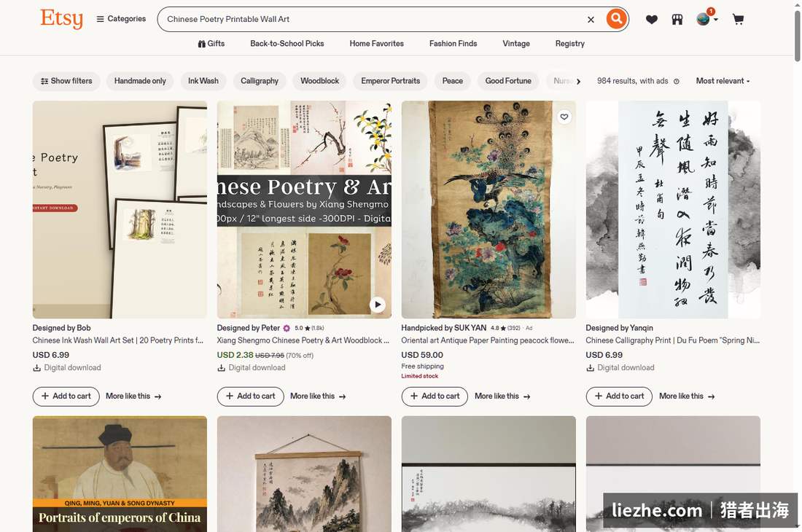Toggle the Woodblock filter chip
The width and height of the screenshot is (802, 532).
click(319, 81)
